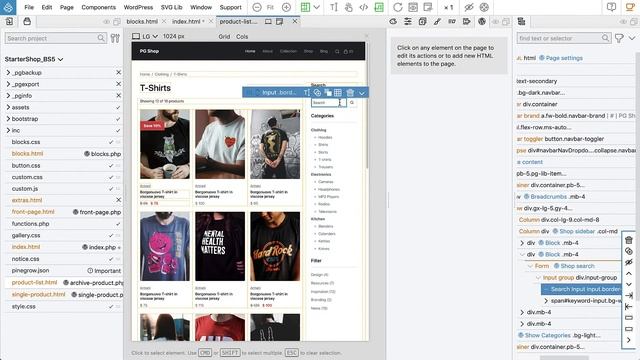Screen dimensions: 640x360
Task: Type in find text or selector field
Action: [x=564, y=38]
